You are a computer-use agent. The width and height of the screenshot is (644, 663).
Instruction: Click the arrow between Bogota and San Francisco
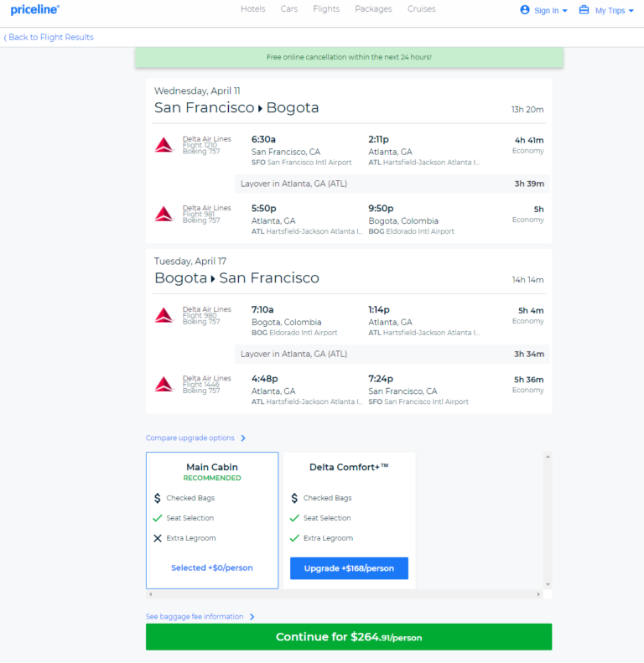click(x=213, y=279)
